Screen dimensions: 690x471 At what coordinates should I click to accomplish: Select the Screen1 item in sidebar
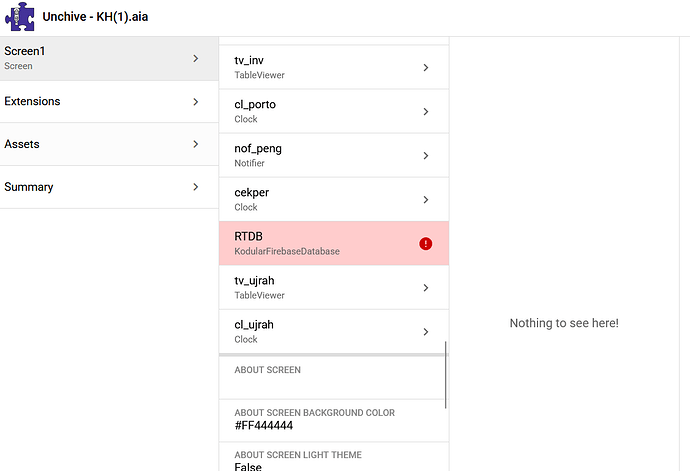tap(109, 59)
